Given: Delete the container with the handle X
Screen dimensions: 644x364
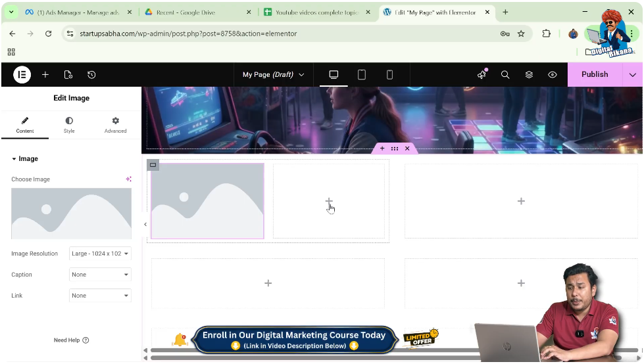Looking at the screenshot, I should pos(407,148).
